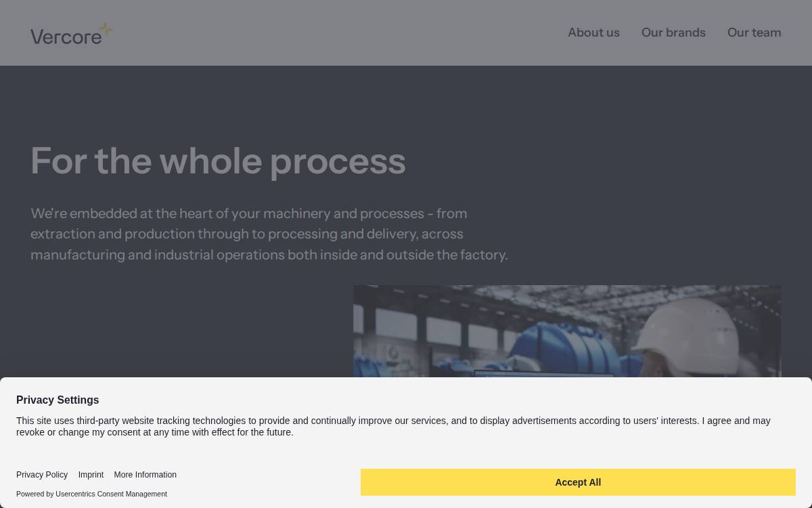Click the Privacy Settings title
812x508 pixels.
click(58, 400)
